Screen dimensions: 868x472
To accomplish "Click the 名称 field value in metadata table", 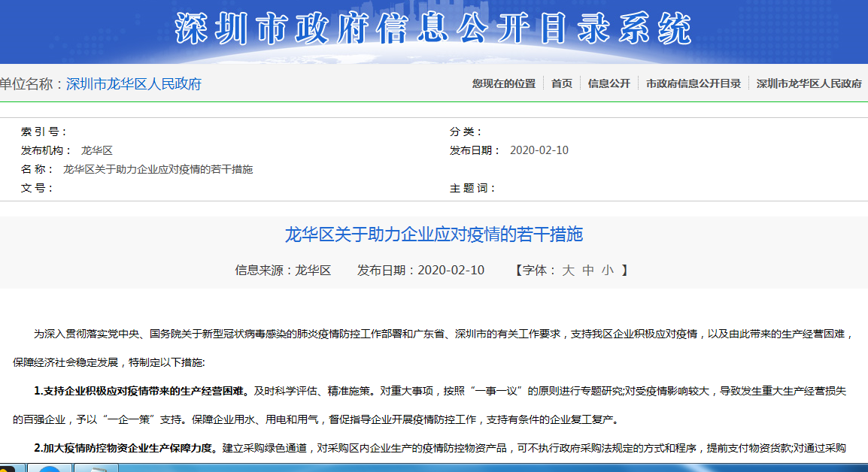I will pyautogui.click(x=158, y=169).
